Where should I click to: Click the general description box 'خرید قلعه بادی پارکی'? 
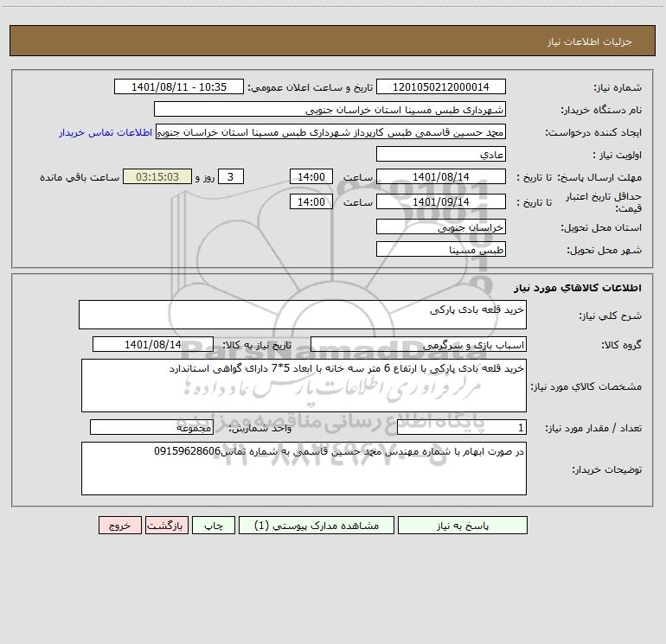point(303,315)
